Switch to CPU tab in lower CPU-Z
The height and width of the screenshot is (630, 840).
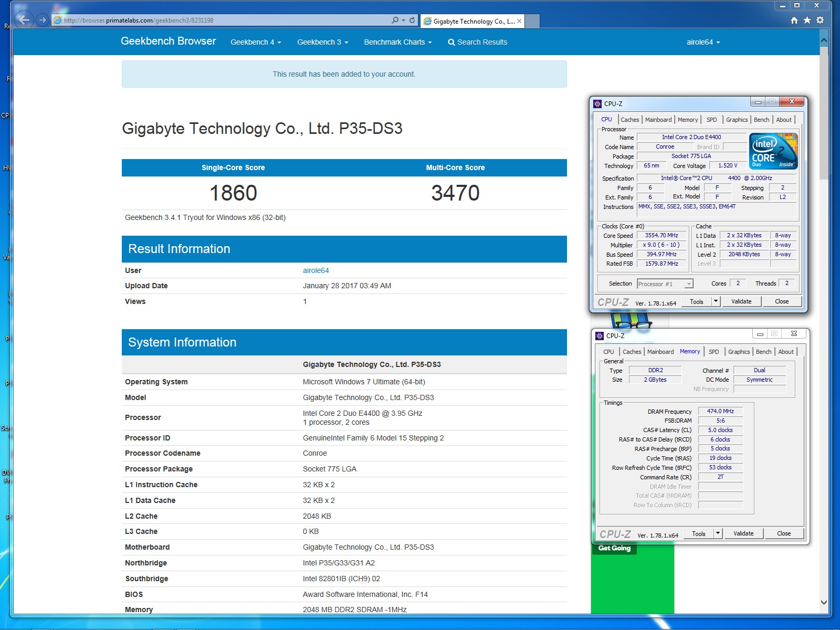click(x=608, y=352)
